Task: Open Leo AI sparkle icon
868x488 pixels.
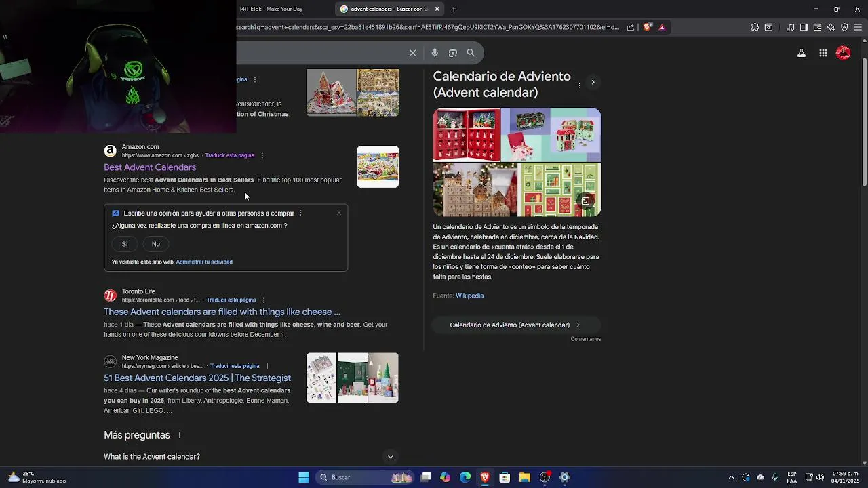Action: click(831, 27)
